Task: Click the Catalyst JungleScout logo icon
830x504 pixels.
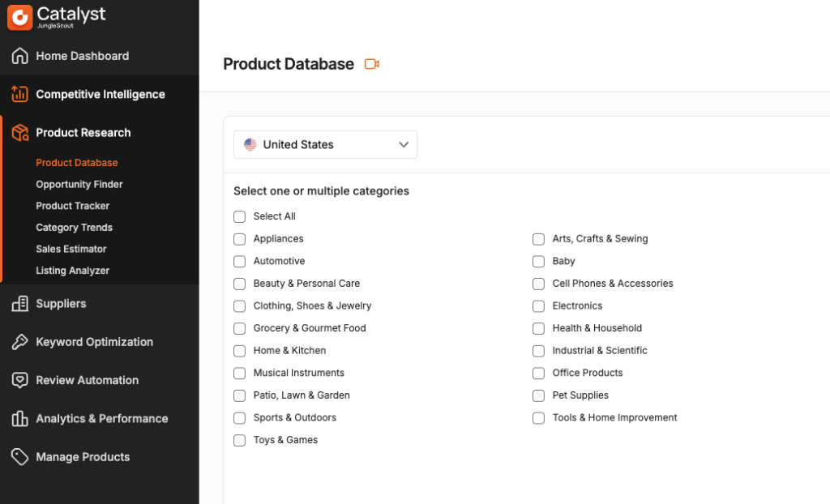Action: click(x=20, y=17)
